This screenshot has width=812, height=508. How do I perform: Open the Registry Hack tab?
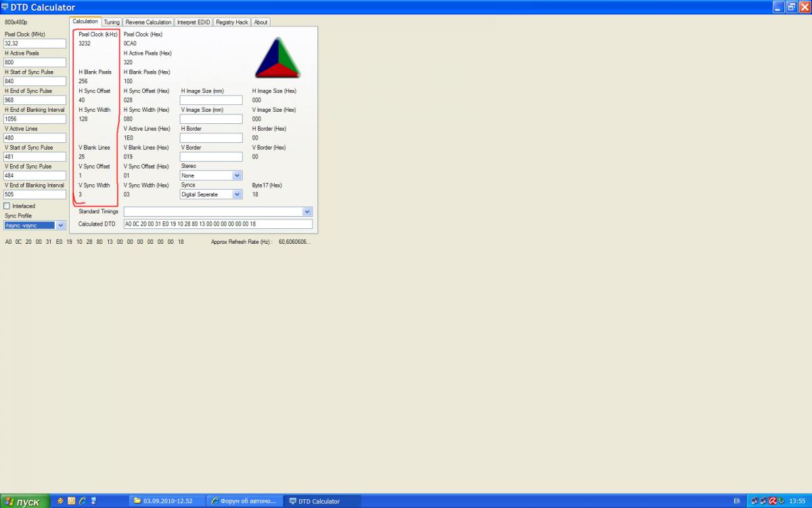click(x=232, y=22)
